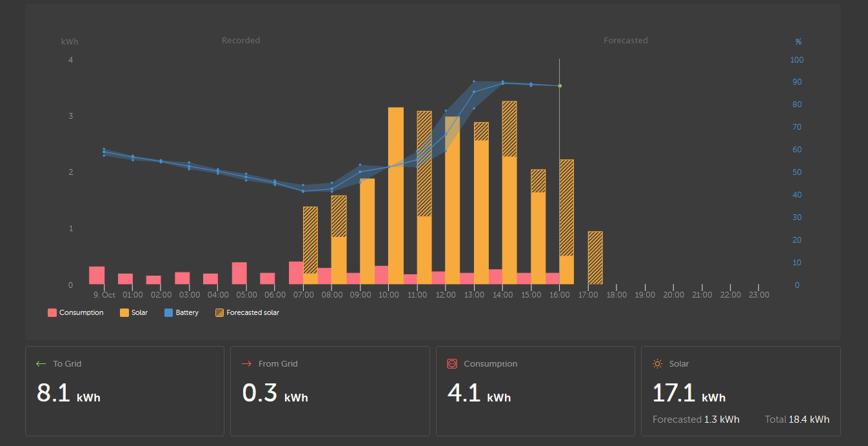868x446 pixels.
Task: Toggle Solar series in the legend
Action: point(133,312)
